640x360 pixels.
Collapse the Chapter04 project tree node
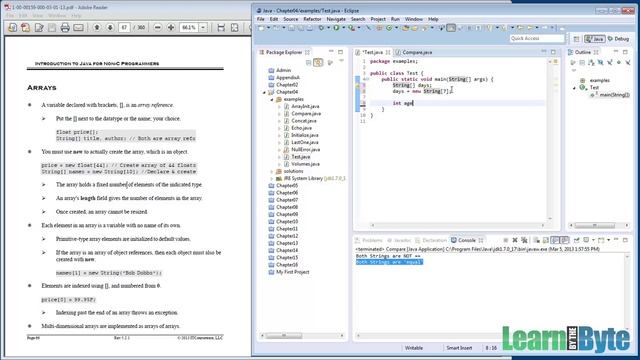(x=264, y=92)
